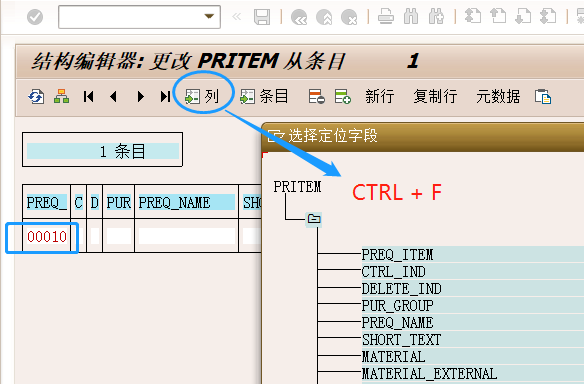The height and width of the screenshot is (384, 584).
Task: Click the refresh icon in structure editor toolbar
Action: pos(36,97)
